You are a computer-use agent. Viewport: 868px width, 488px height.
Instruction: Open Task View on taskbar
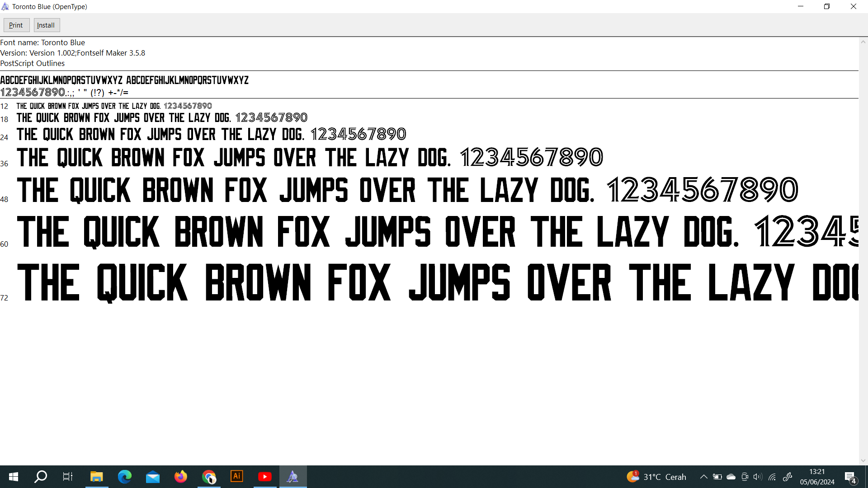[x=68, y=477]
